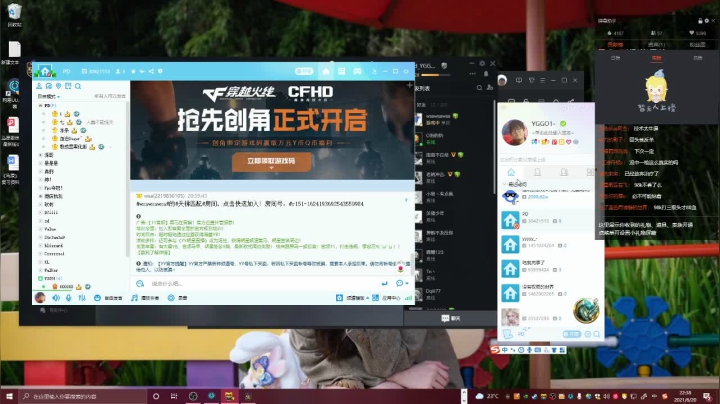This screenshot has height=404, width=720.
Task: Switch to contacts tab in YY panel
Action: (x=537, y=172)
